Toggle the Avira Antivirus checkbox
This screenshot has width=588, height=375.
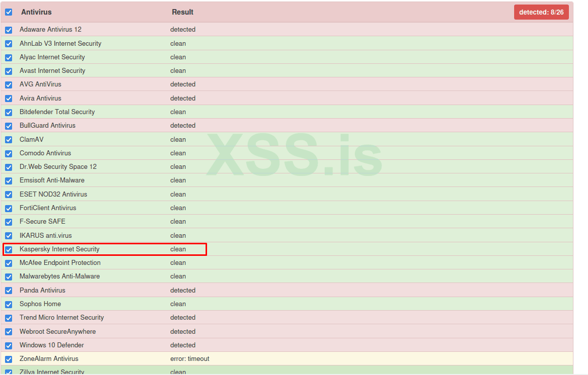tap(9, 99)
